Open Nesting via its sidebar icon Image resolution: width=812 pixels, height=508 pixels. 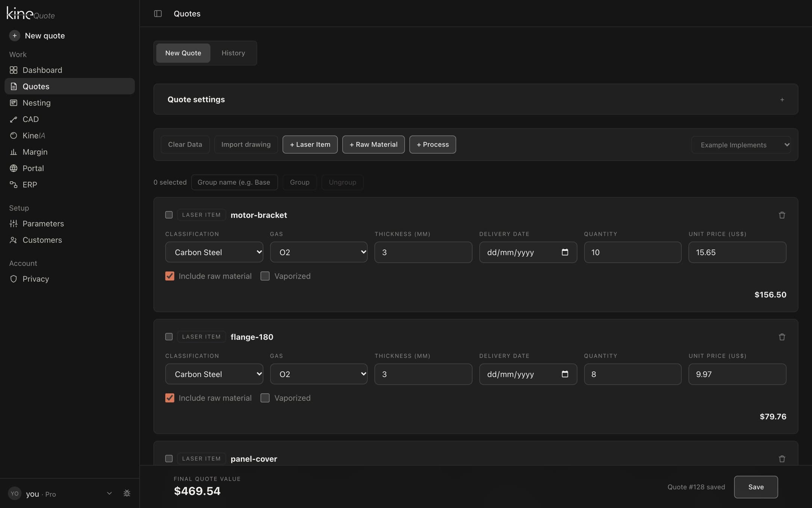(14, 103)
